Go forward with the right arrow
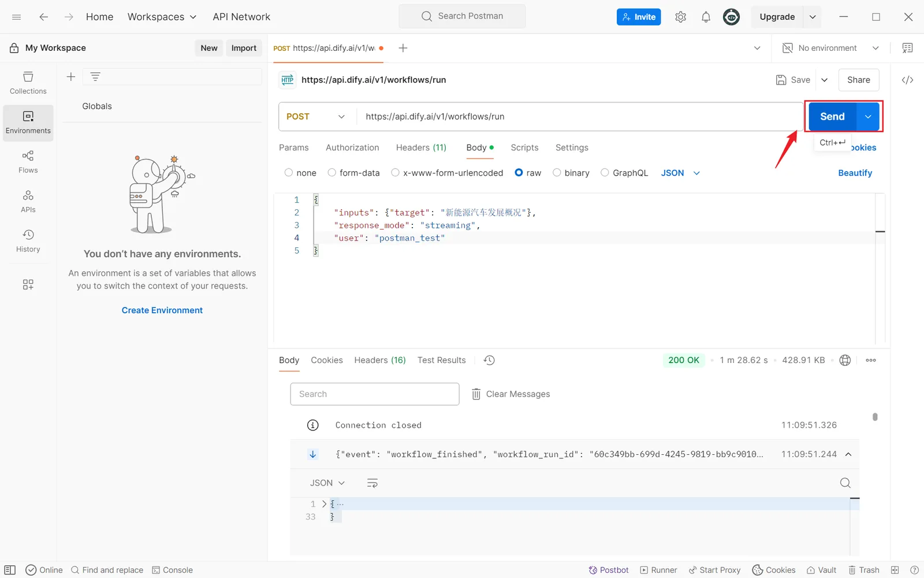 [x=69, y=17]
